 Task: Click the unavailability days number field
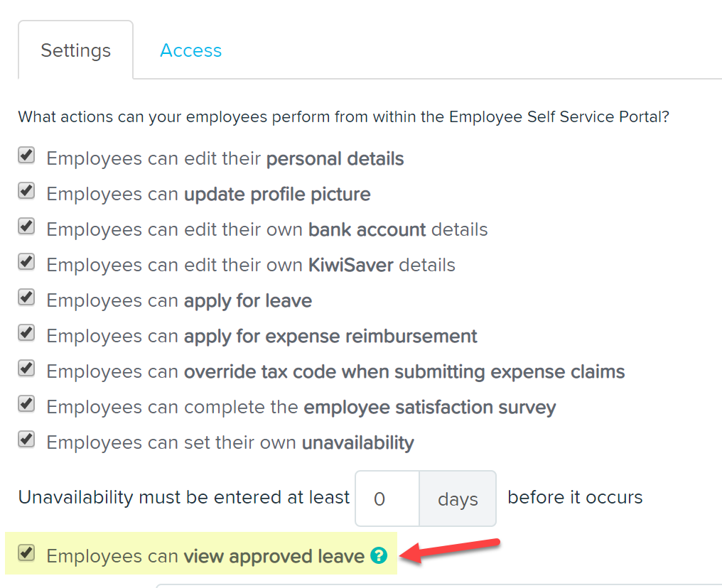387,499
